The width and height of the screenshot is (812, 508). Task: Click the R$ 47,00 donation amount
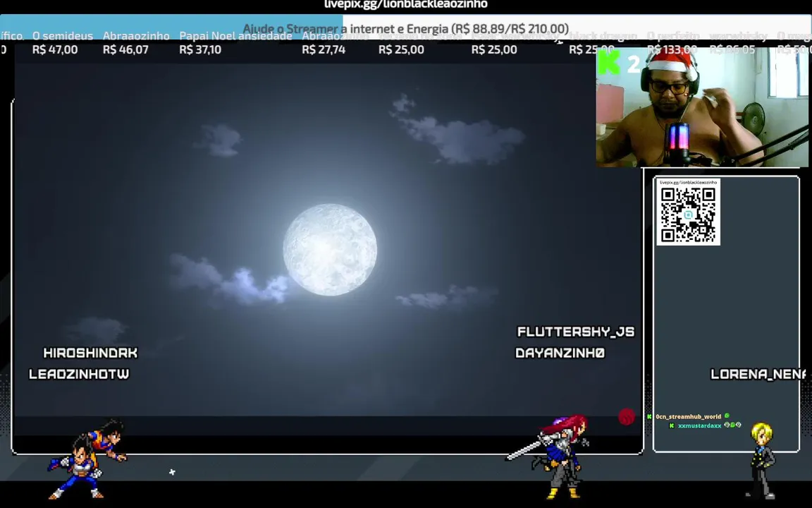coord(55,50)
